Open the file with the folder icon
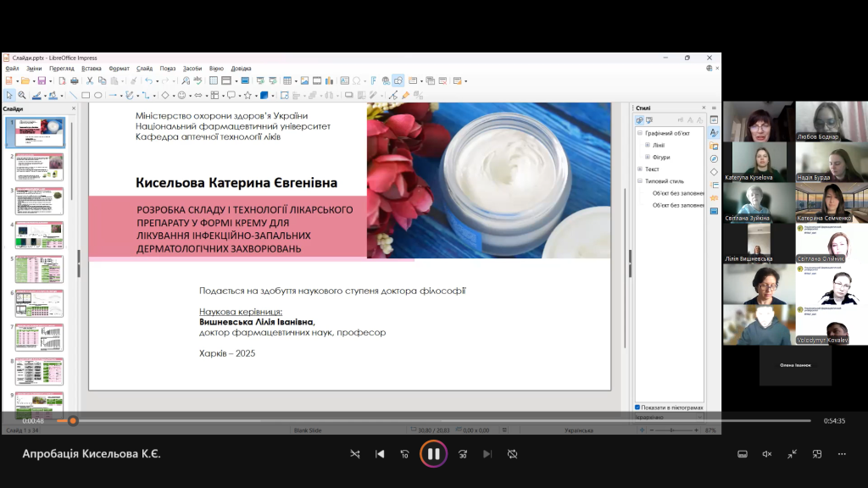Image resolution: width=868 pixels, height=488 pixels. (x=25, y=80)
